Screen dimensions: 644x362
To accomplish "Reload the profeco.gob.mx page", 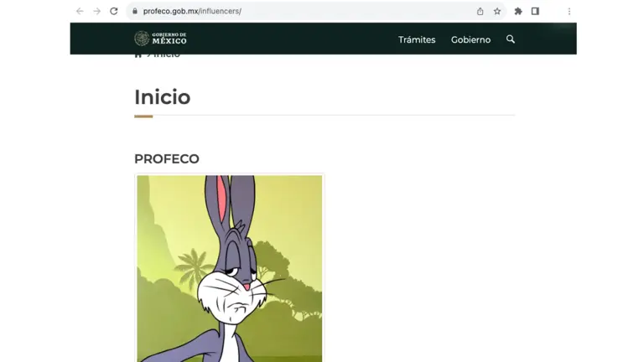I will click(x=114, y=11).
